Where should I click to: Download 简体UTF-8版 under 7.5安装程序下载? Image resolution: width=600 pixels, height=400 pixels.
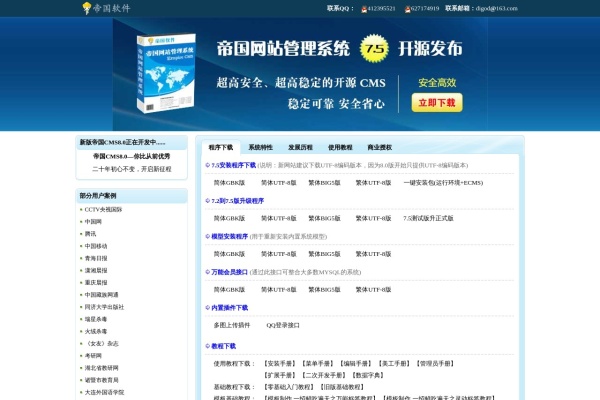pos(279,183)
